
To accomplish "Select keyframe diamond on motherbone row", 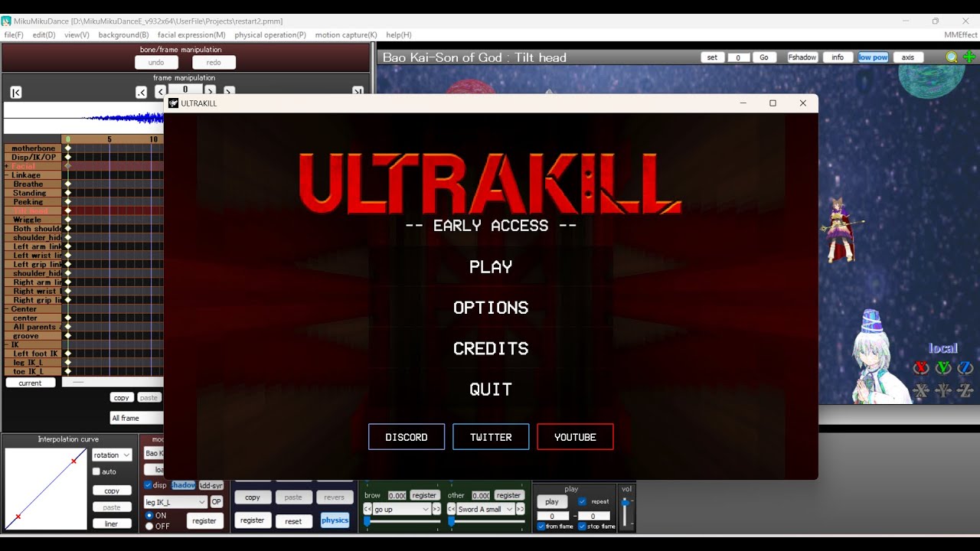I will point(67,148).
